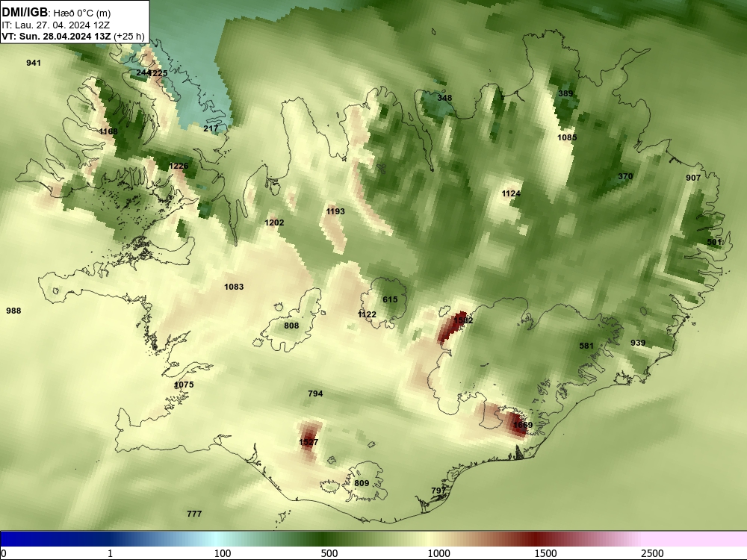This screenshot has width=747, height=560.
Task: Click the 217 value label
Action: (211, 128)
